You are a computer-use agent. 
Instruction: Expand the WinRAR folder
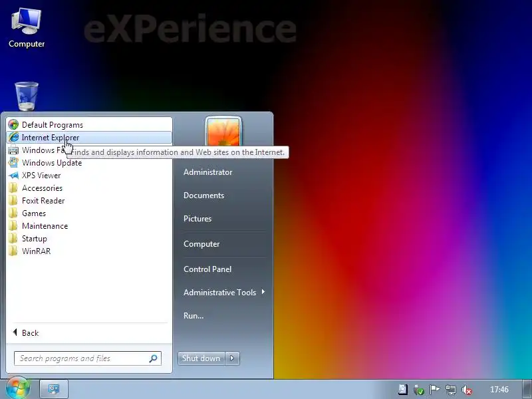click(89, 251)
